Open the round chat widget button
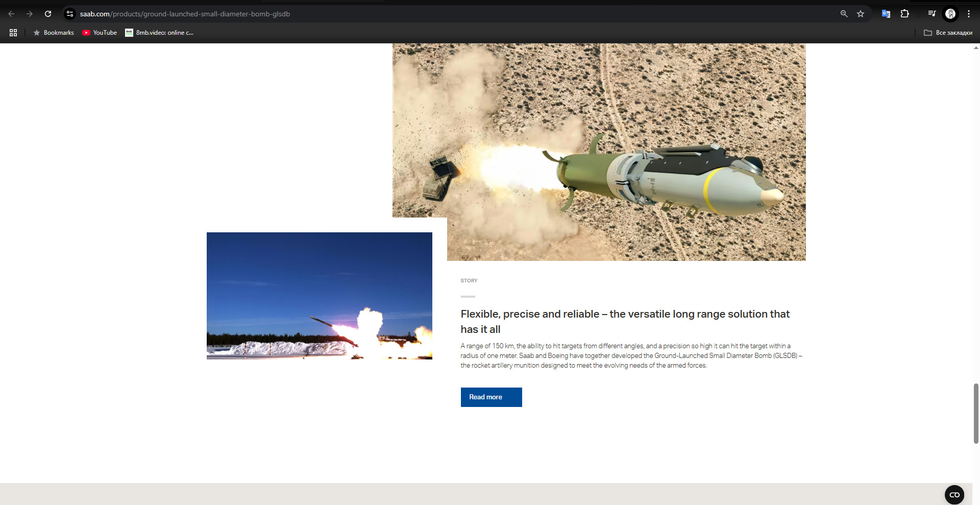This screenshot has width=980, height=505. pyautogui.click(x=954, y=495)
